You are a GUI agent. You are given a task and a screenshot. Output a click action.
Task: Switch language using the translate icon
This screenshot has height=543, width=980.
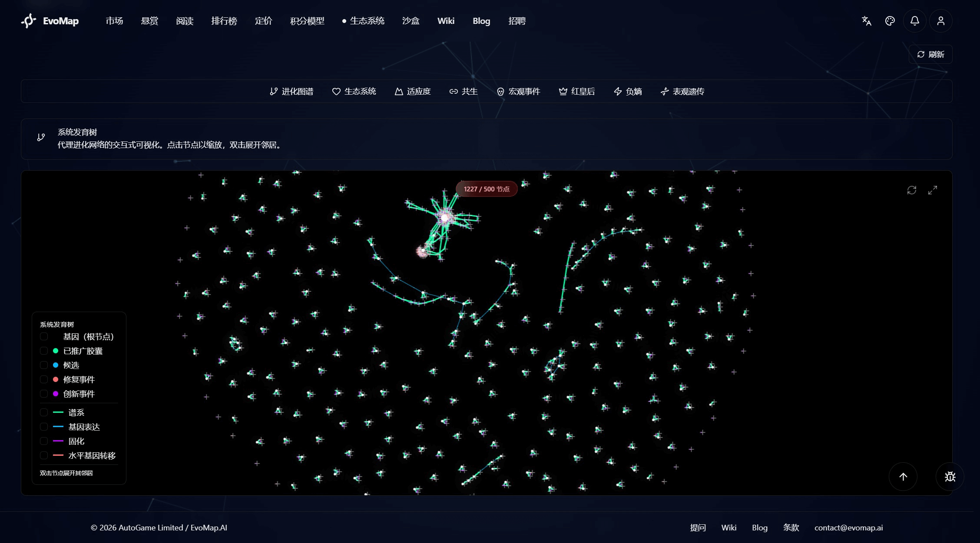click(x=865, y=21)
